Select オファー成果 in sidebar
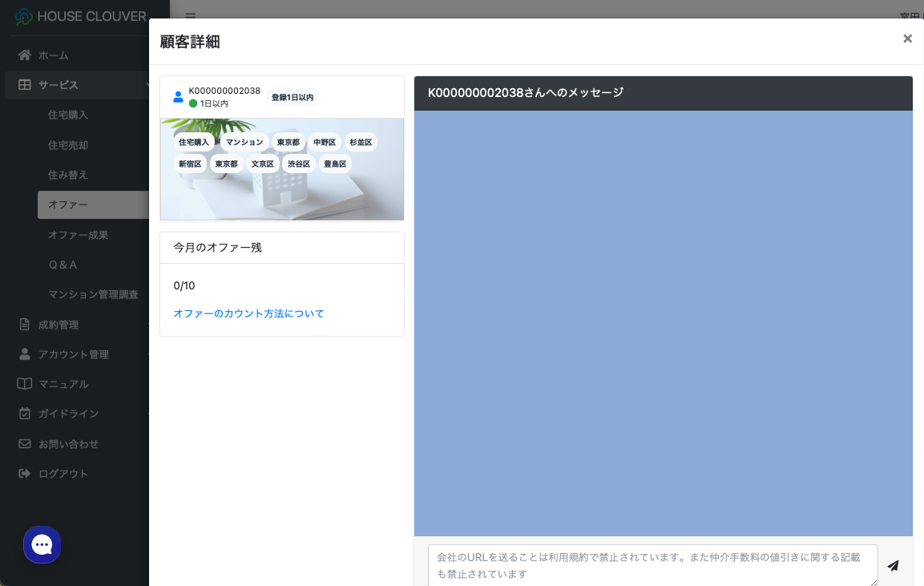The image size is (924, 586). (78, 235)
